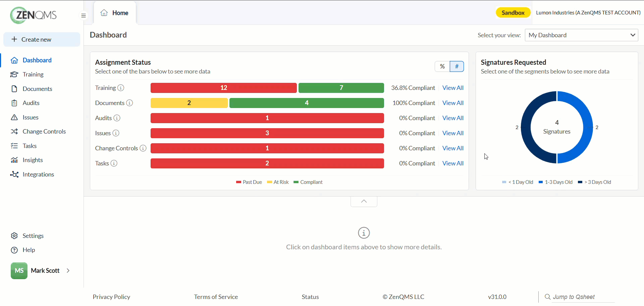Select the Home tab
Screen dimensions: 644x306
coord(115,13)
